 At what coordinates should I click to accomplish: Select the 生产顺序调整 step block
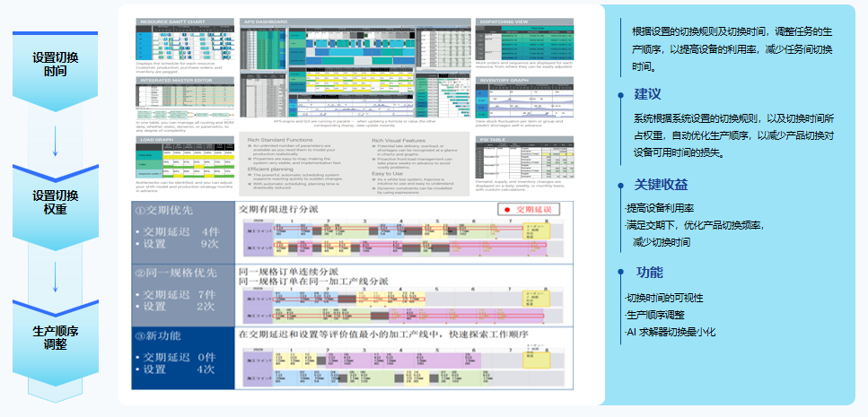tap(55, 338)
